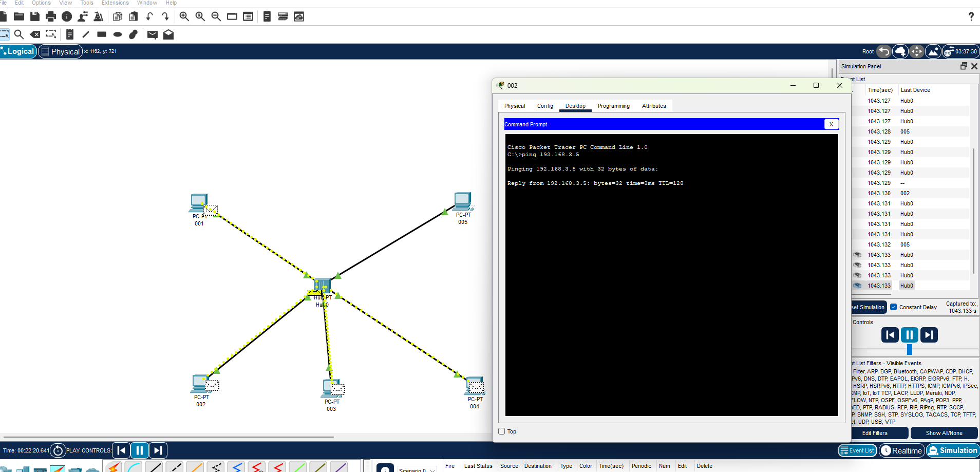Image resolution: width=980 pixels, height=472 pixels.
Task: Enable the Top checkbox in the 002 window
Action: coord(502,431)
